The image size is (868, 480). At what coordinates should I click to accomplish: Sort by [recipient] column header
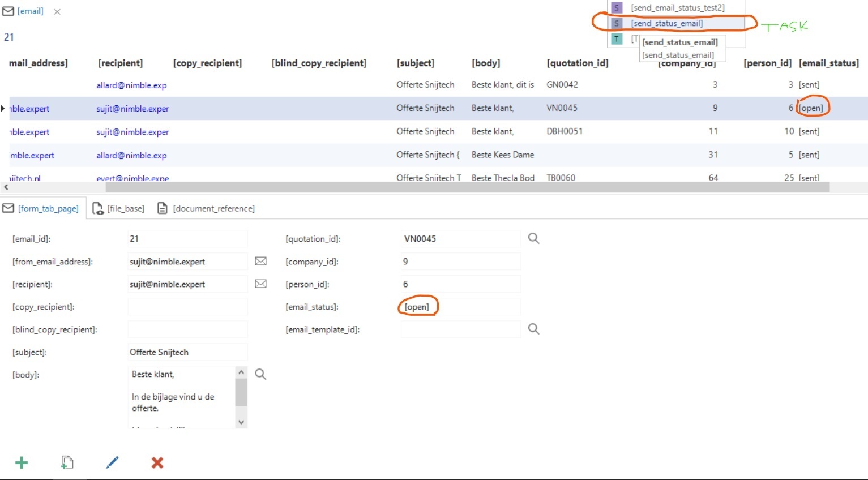pos(120,63)
